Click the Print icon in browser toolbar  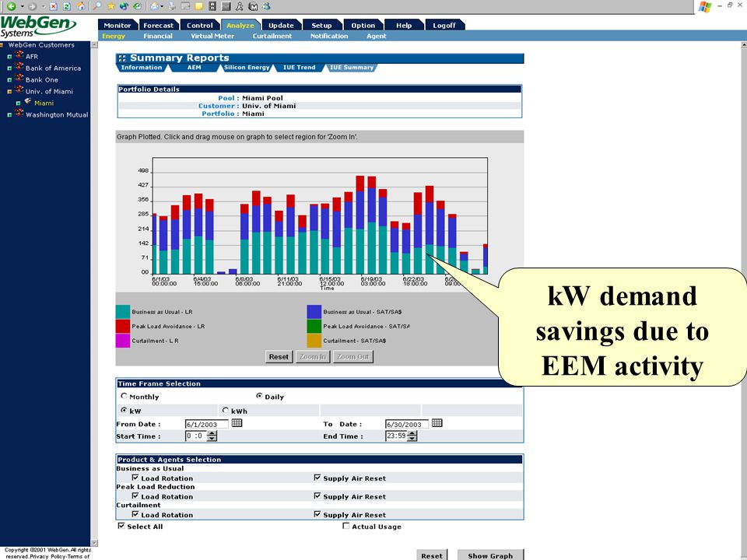(x=172, y=6)
